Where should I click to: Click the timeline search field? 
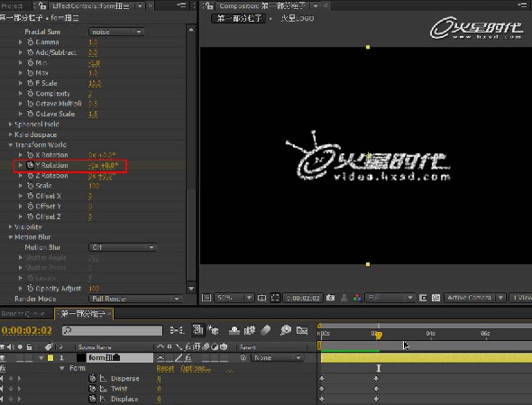tap(113, 330)
